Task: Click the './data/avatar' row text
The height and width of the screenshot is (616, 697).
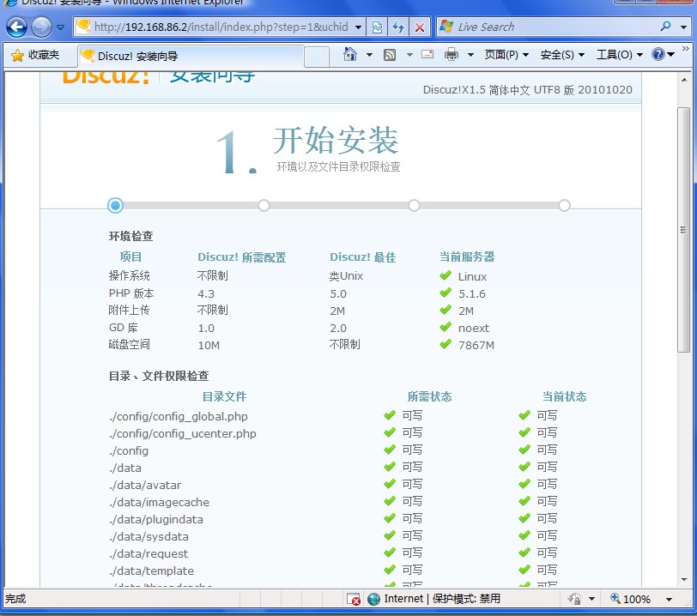Action: [x=145, y=485]
